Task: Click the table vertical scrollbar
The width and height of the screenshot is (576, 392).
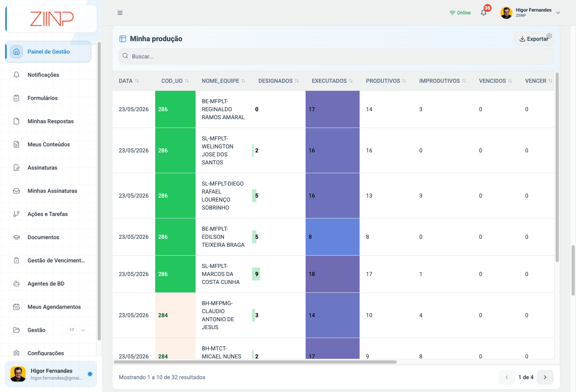Action: pyautogui.click(x=557, y=167)
